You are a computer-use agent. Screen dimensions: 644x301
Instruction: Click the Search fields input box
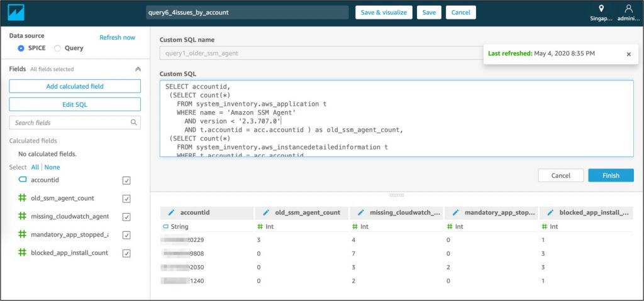(75, 123)
